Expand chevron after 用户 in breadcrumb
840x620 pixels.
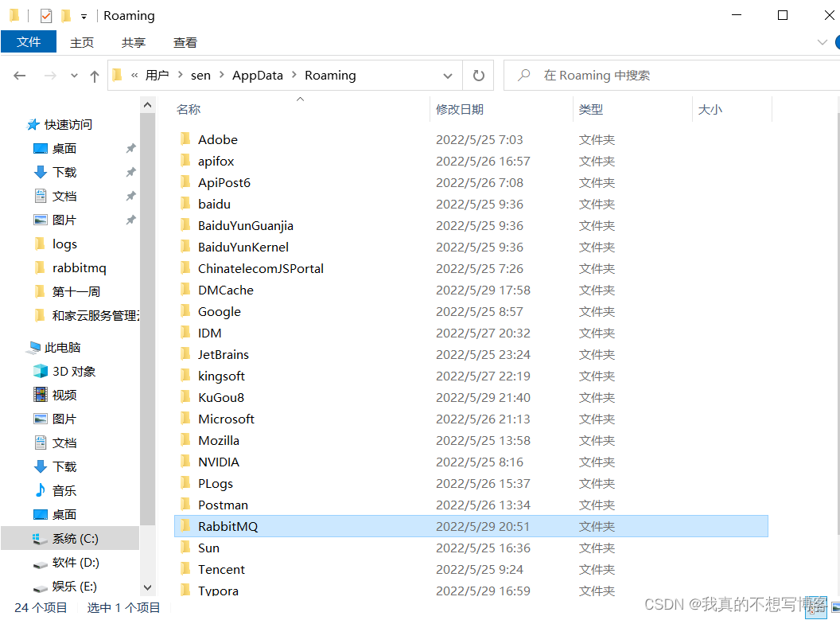point(180,75)
